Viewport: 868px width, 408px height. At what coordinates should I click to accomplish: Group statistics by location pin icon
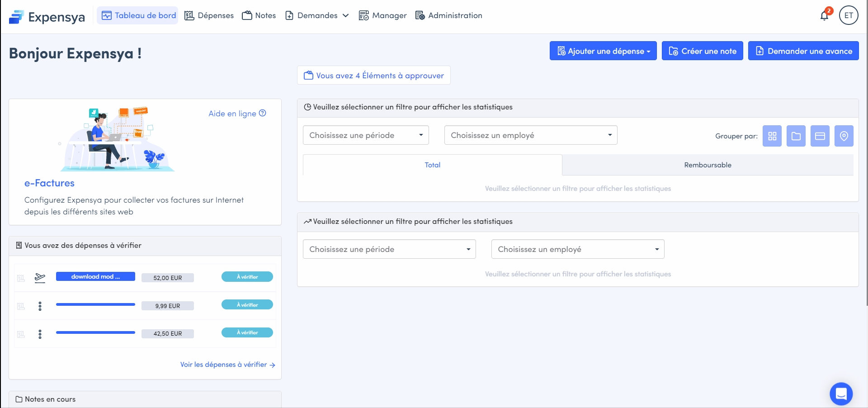tap(844, 136)
